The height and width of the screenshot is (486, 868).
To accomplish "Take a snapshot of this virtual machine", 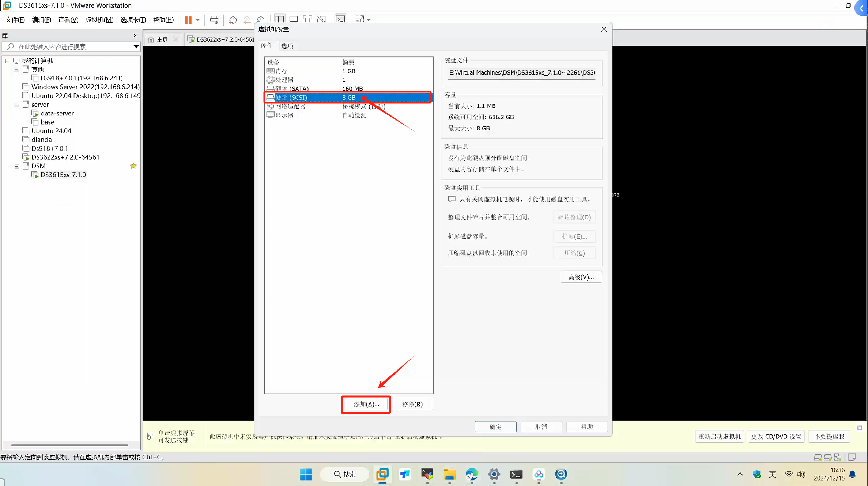I will tap(233, 19).
